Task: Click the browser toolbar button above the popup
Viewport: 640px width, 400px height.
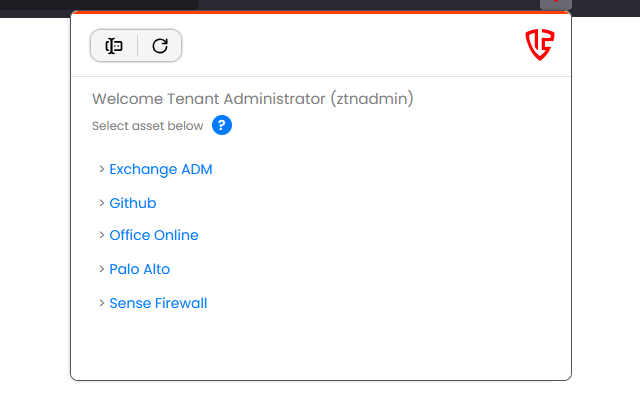Action: pos(555,4)
